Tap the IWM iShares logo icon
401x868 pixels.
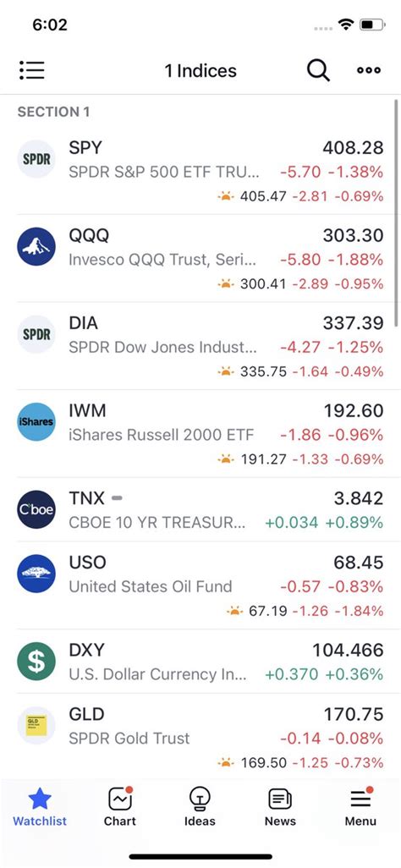point(36,422)
